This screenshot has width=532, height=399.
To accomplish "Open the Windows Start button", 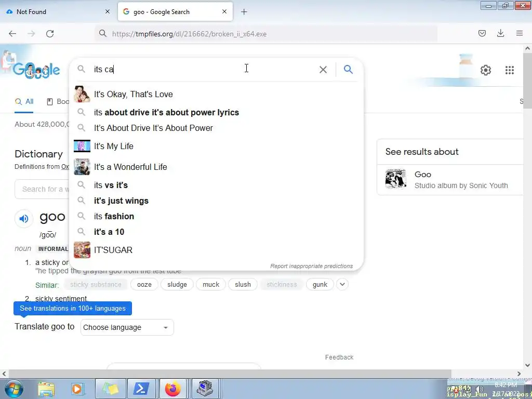I will pos(14,389).
